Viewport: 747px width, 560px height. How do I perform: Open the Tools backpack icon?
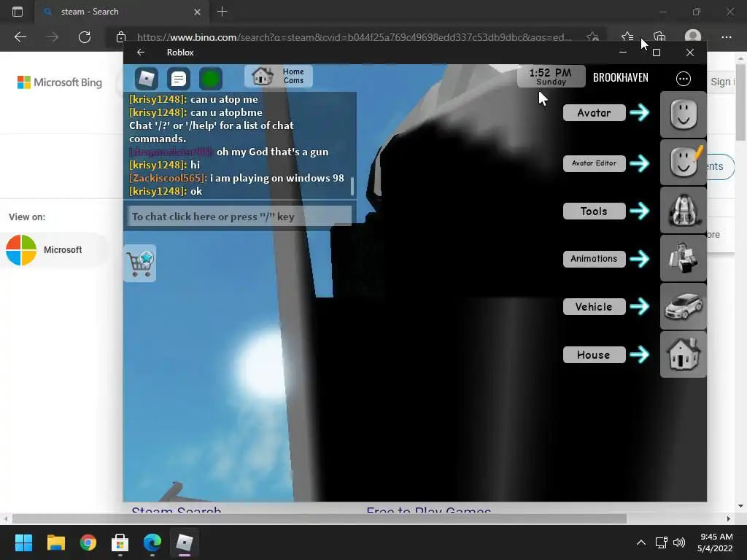[x=683, y=210]
